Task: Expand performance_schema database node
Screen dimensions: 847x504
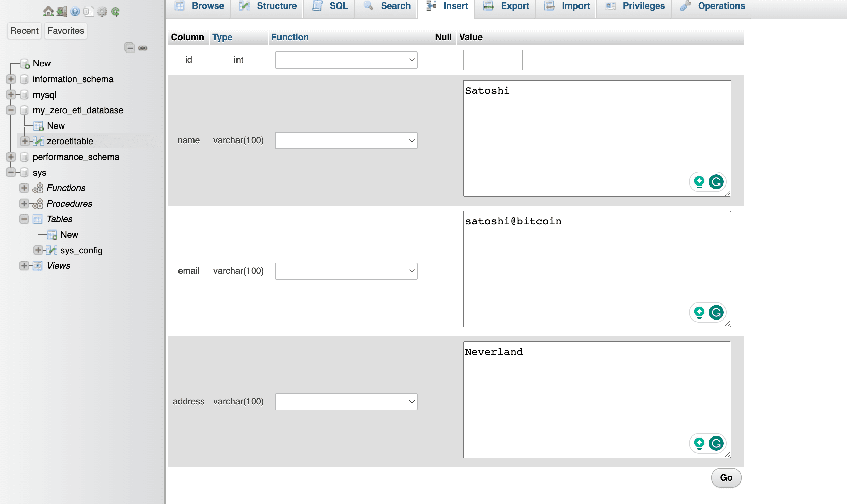Action: click(11, 157)
